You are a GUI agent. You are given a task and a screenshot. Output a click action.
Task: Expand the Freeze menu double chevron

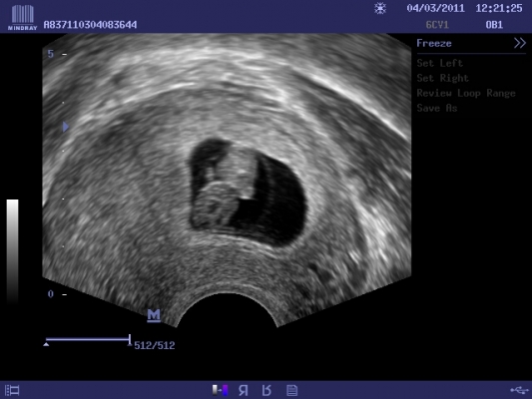coord(519,43)
